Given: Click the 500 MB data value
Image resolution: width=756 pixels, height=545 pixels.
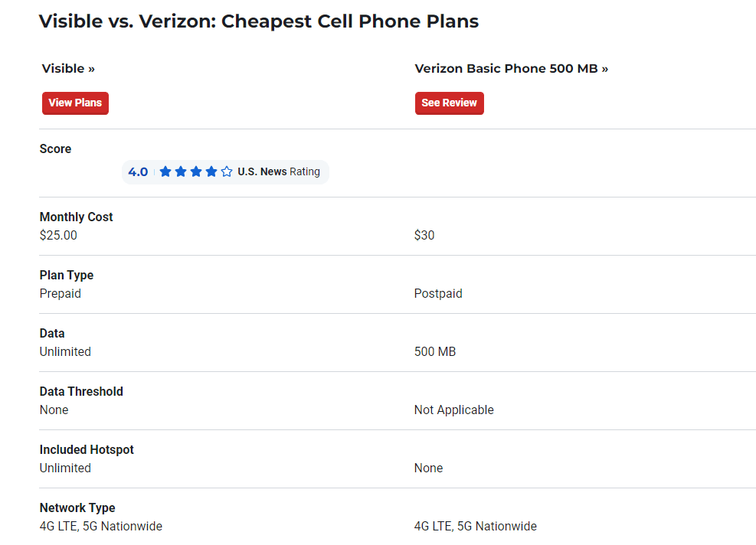Looking at the screenshot, I should pos(435,352).
